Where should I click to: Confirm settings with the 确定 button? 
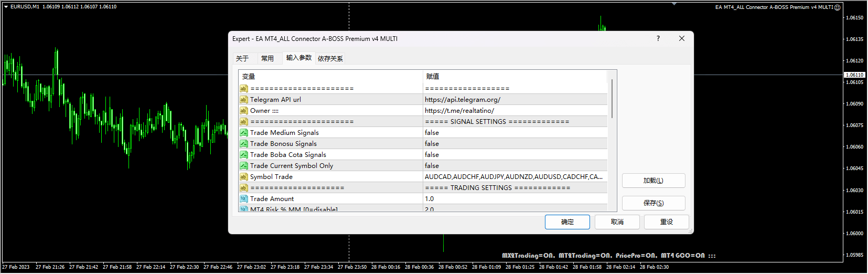pyautogui.click(x=567, y=222)
